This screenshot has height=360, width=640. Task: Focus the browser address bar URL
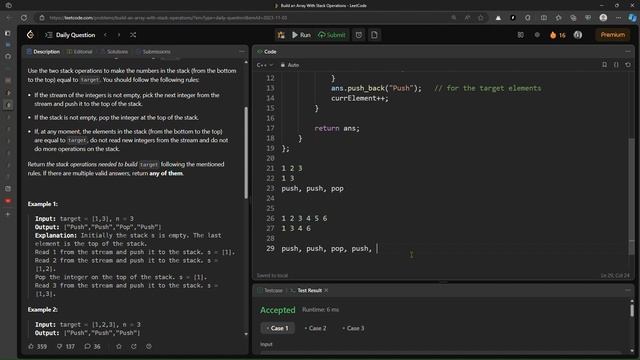168,18
